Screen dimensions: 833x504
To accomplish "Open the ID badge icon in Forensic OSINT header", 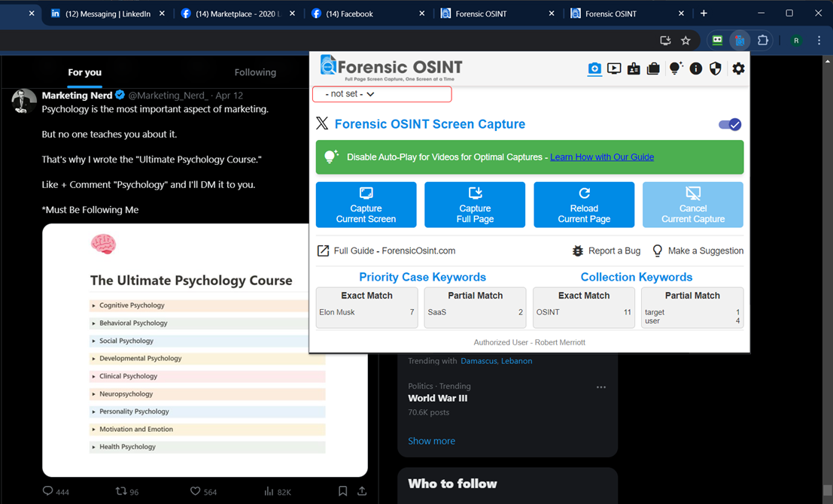I will click(x=634, y=68).
